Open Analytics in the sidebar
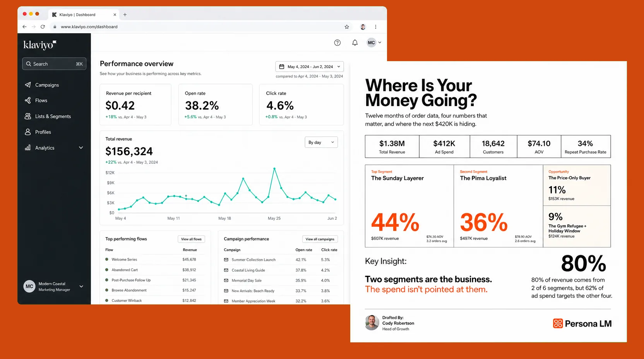Image resolution: width=644 pixels, height=359 pixels. pyautogui.click(x=45, y=148)
